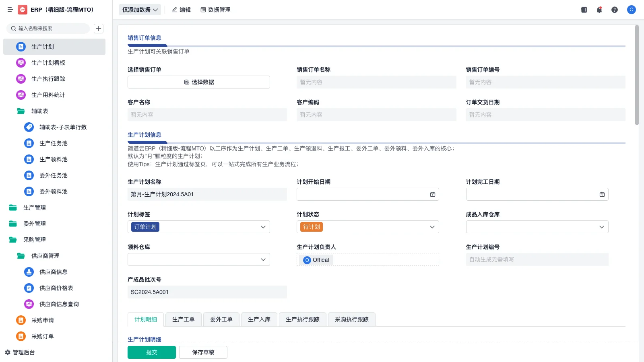Click the 生产计划信息 progress bar

(x=147, y=142)
